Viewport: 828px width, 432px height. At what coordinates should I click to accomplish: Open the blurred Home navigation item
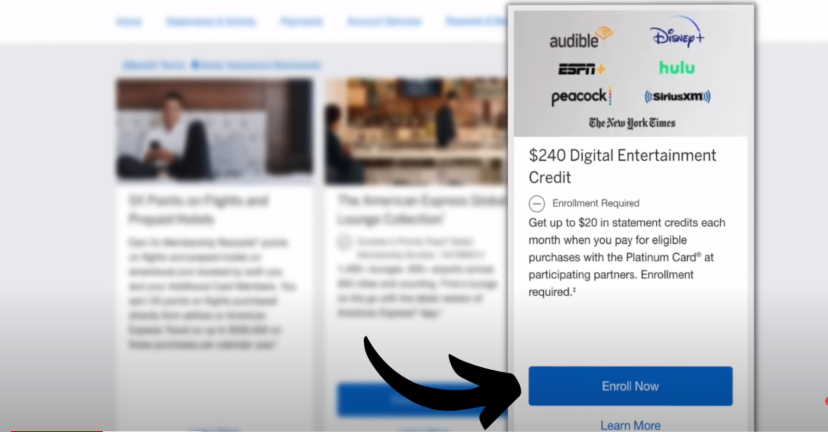point(129,22)
